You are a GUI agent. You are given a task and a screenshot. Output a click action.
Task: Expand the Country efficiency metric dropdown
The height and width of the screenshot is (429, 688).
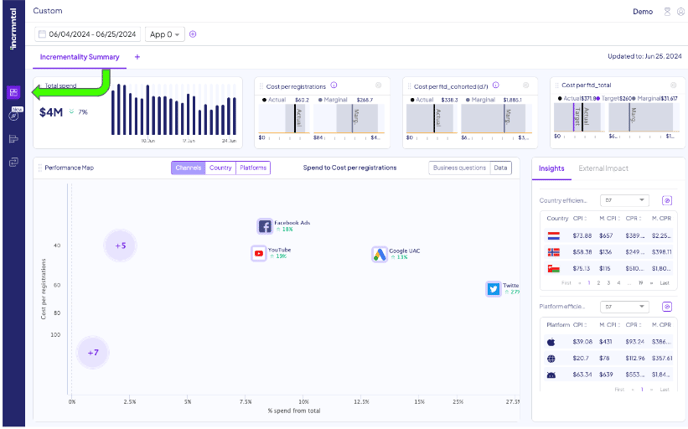pyautogui.click(x=624, y=201)
